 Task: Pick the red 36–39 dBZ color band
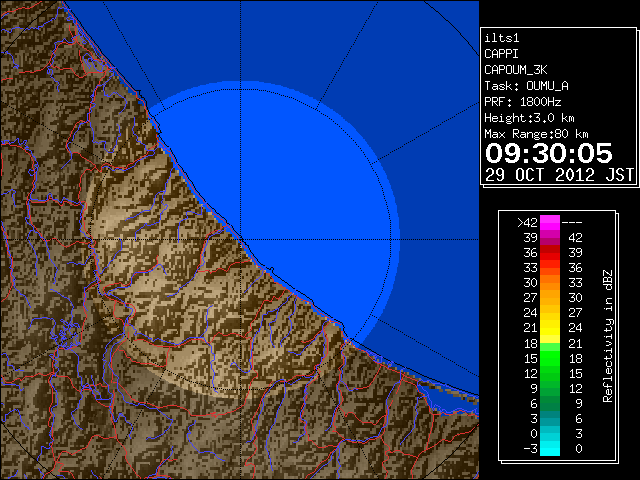pos(550,253)
